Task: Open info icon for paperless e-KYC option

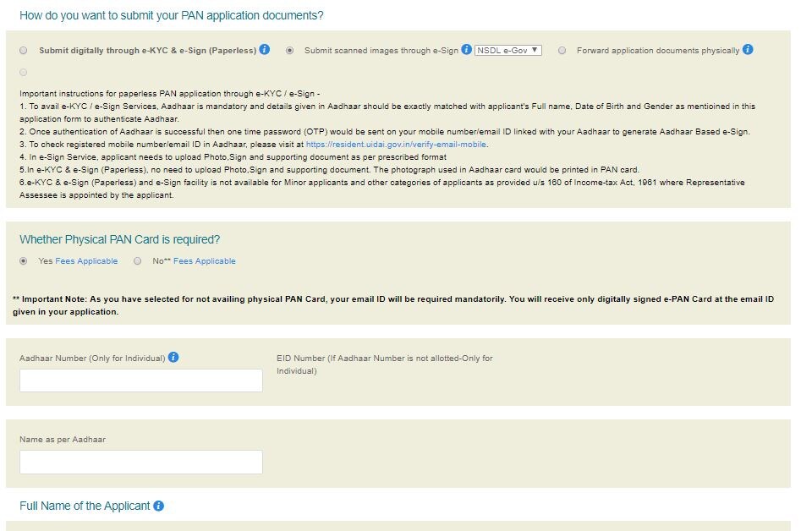Action: click(264, 49)
